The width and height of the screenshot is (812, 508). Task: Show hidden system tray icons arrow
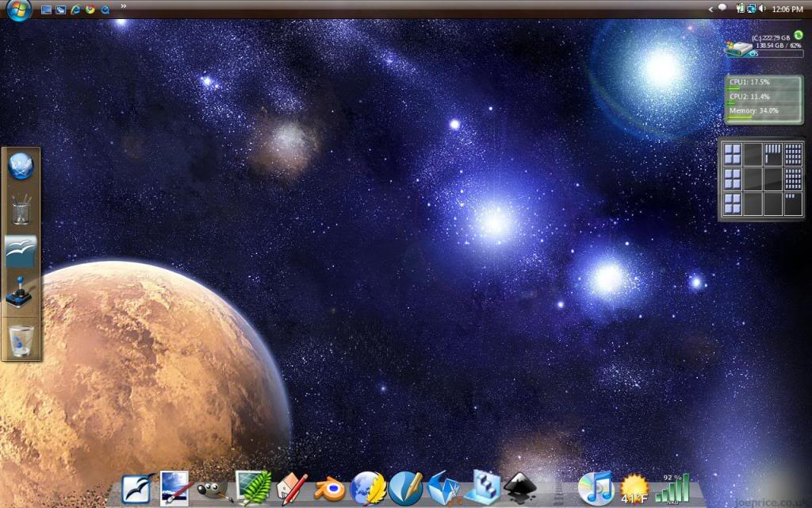(710, 9)
